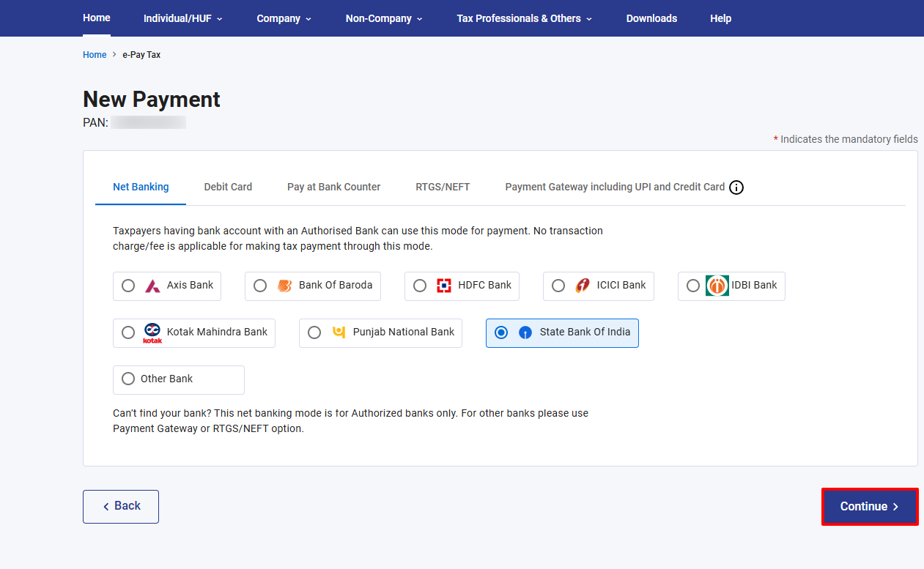Viewport: 924px width, 569px height.
Task: Click the 'Can't find your bank?' note
Action: [351, 420]
